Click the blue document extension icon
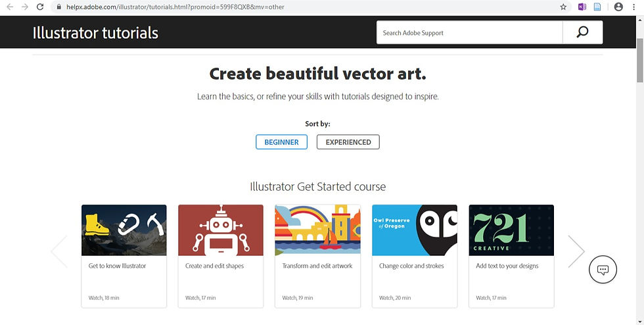Screen dimensions: 644x325 click(x=597, y=7)
